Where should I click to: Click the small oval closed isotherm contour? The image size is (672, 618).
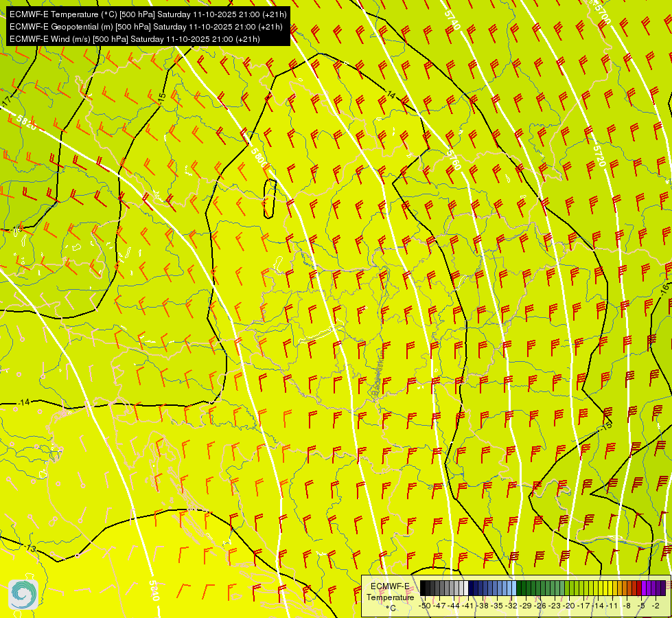pyautogui.click(x=269, y=198)
